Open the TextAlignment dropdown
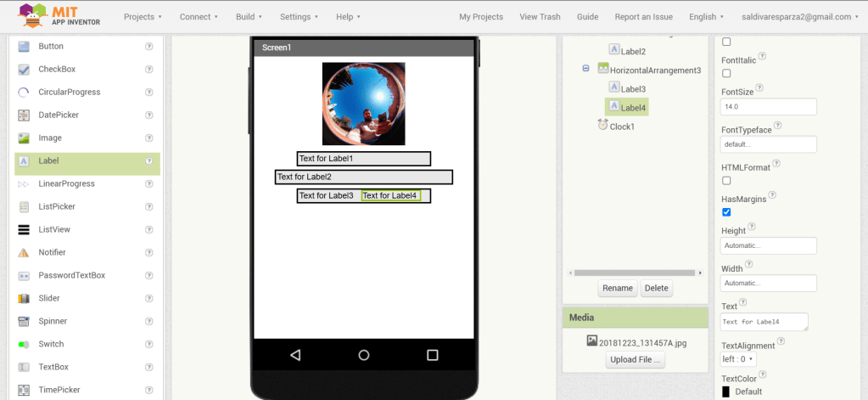 click(738, 359)
